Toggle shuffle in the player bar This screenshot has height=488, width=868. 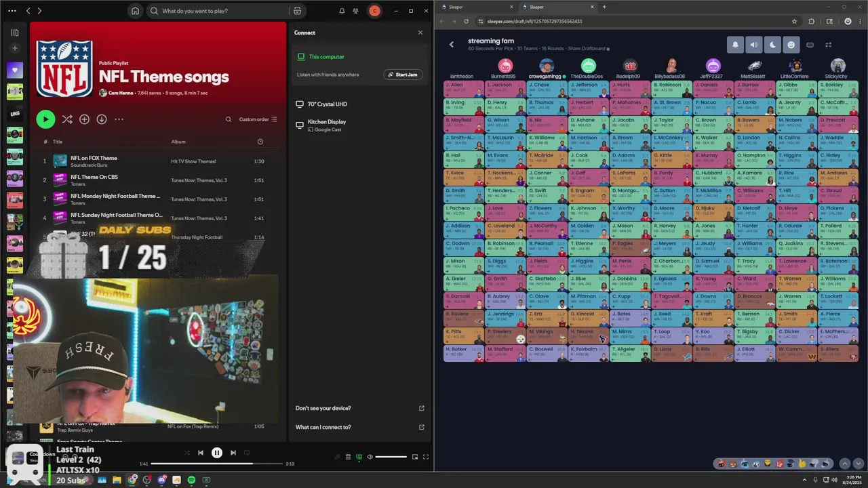pyautogui.click(x=186, y=453)
